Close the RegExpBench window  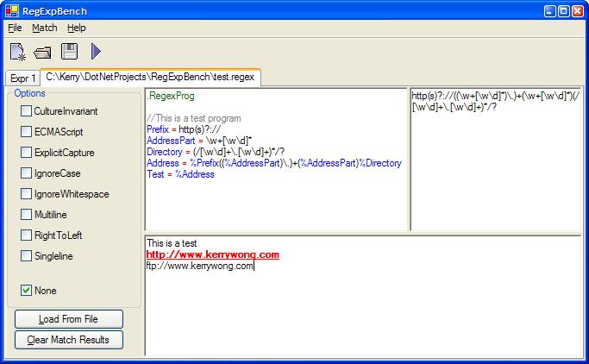pyautogui.click(x=578, y=11)
